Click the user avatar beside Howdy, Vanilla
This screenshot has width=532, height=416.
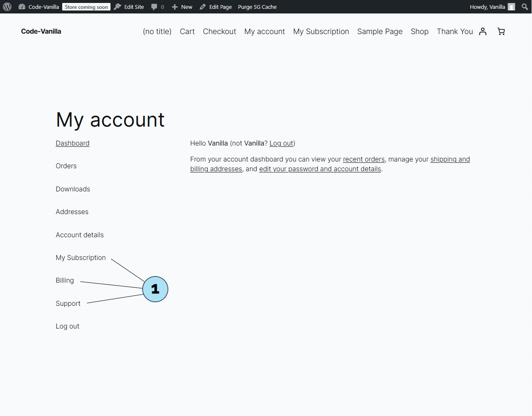point(511,7)
